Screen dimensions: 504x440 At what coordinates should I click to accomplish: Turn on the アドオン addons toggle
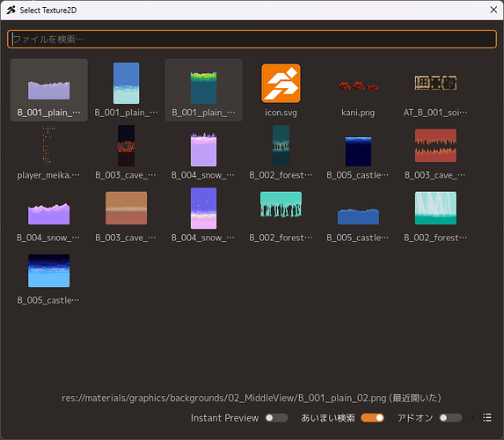(450, 418)
